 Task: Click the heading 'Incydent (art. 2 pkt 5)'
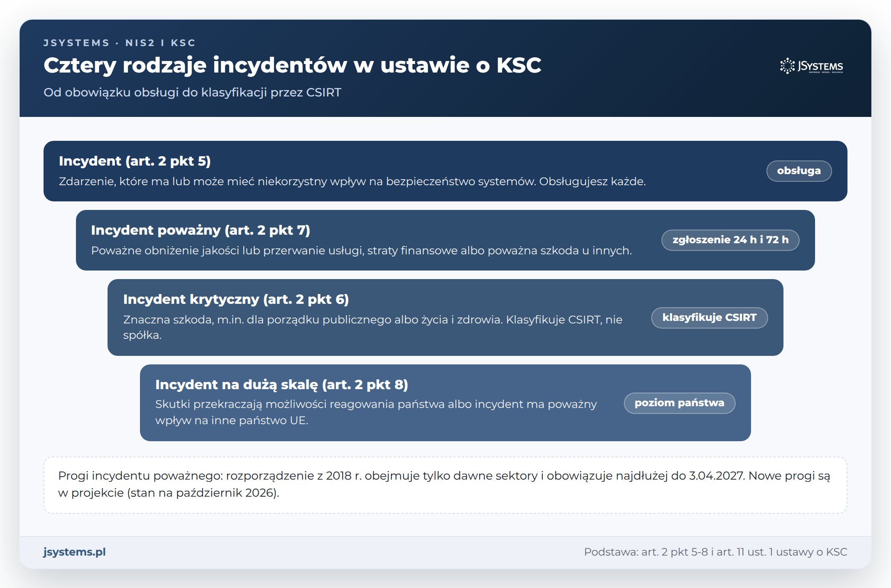[x=135, y=161]
